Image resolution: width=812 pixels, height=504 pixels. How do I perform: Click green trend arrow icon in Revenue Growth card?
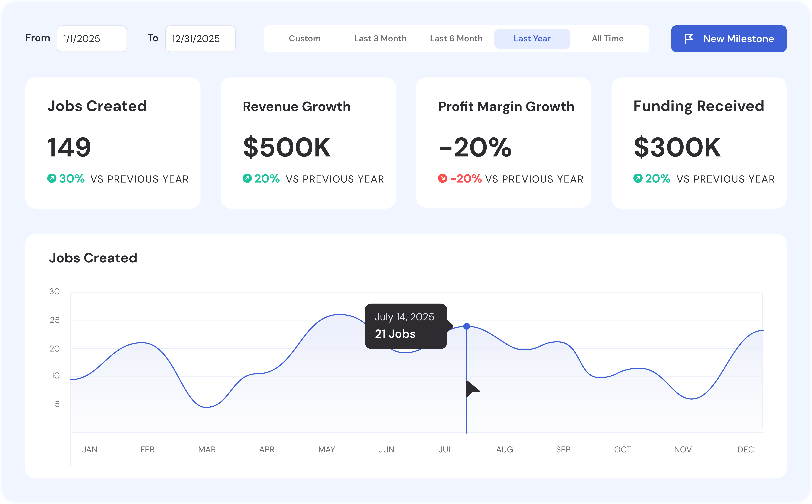(247, 178)
